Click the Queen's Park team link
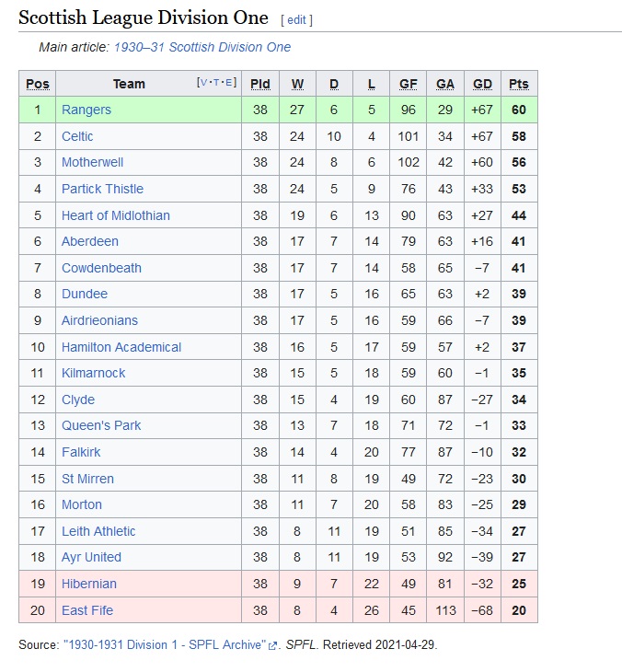Image resolution: width=622 pixels, height=672 pixels. pyautogui.click(x=101, y=425)
